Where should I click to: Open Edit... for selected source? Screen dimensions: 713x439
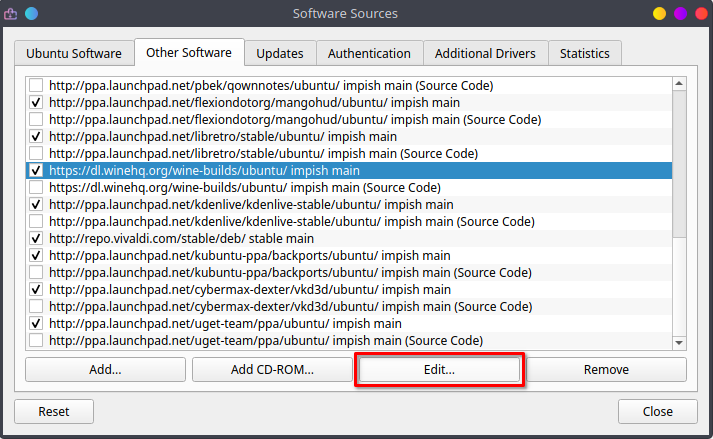[x=439, y=369]
